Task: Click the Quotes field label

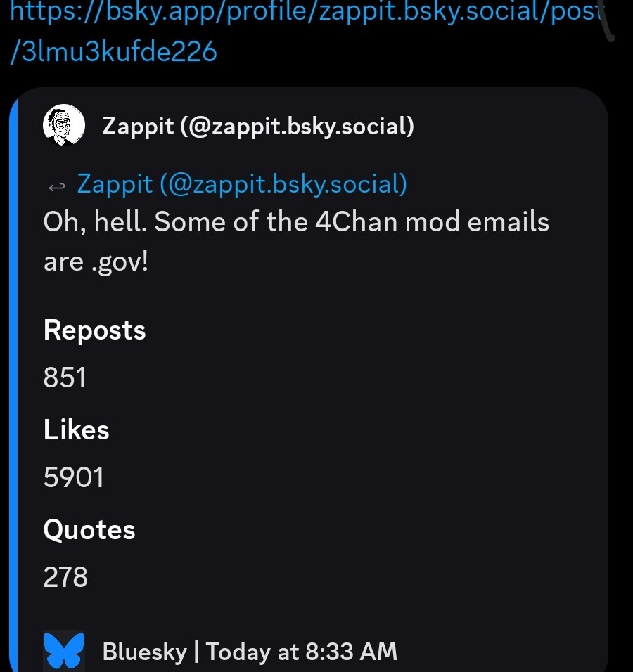Action: click(89, 530)
